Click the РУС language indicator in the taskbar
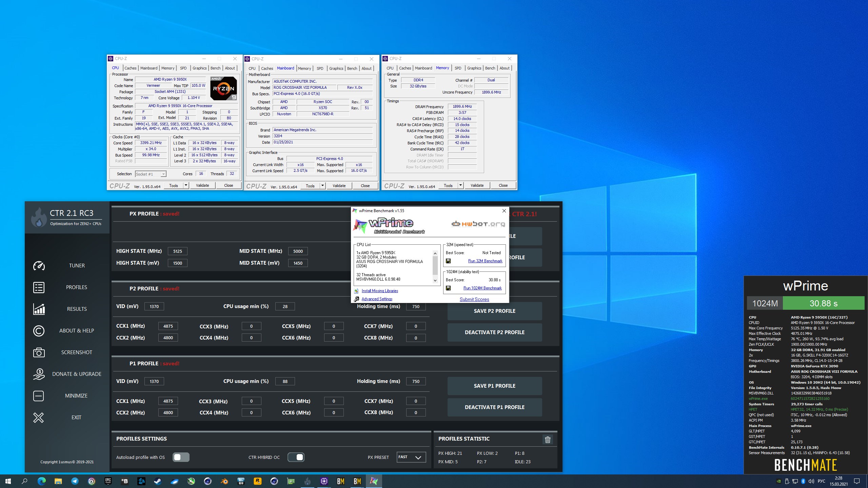The height and width of the screenshot is (488, 868). (822, 481)
